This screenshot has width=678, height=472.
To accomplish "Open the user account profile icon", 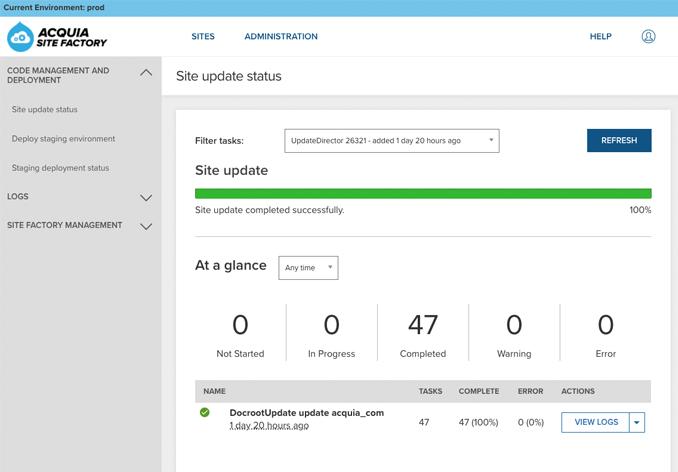I will [648, 37].
